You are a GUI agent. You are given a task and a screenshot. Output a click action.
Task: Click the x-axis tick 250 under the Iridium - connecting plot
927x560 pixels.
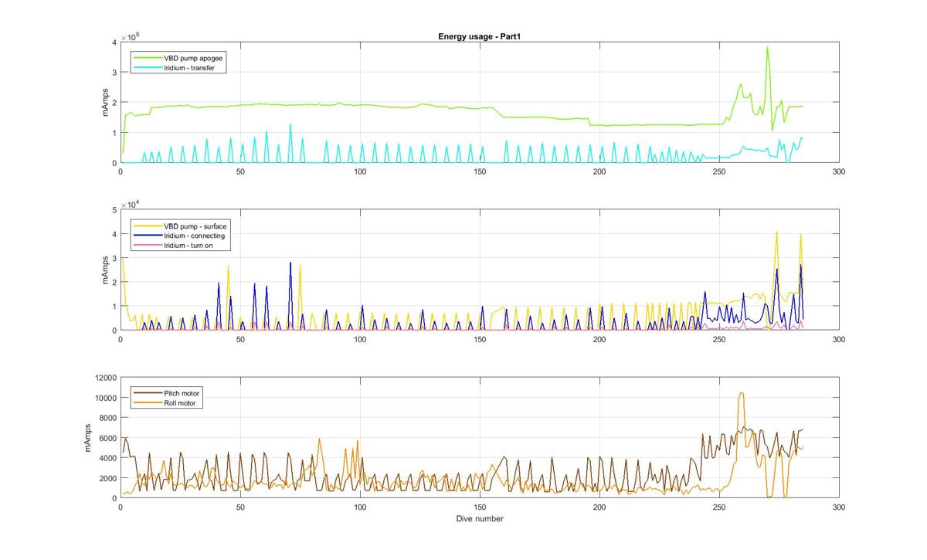coord(719,340)
